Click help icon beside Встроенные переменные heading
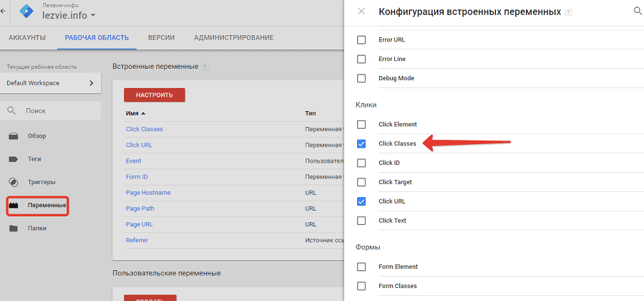644x301 pixels. [205, 67]
